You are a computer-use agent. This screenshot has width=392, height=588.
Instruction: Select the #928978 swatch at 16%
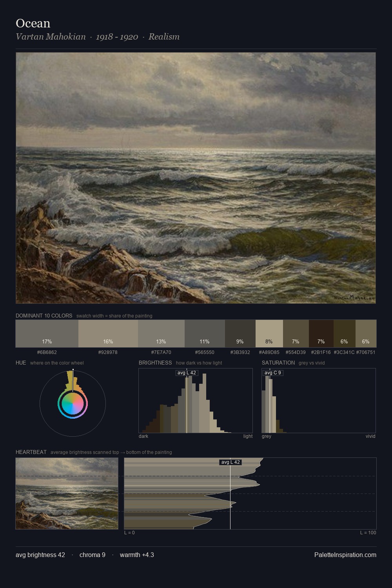pos(108,334)
